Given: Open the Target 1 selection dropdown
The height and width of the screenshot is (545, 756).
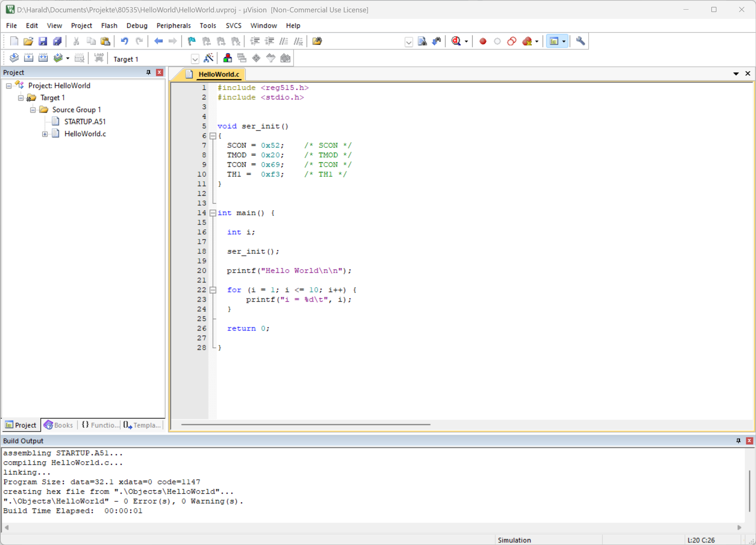Looking at the screenshot, I should (x=195, y=59).
